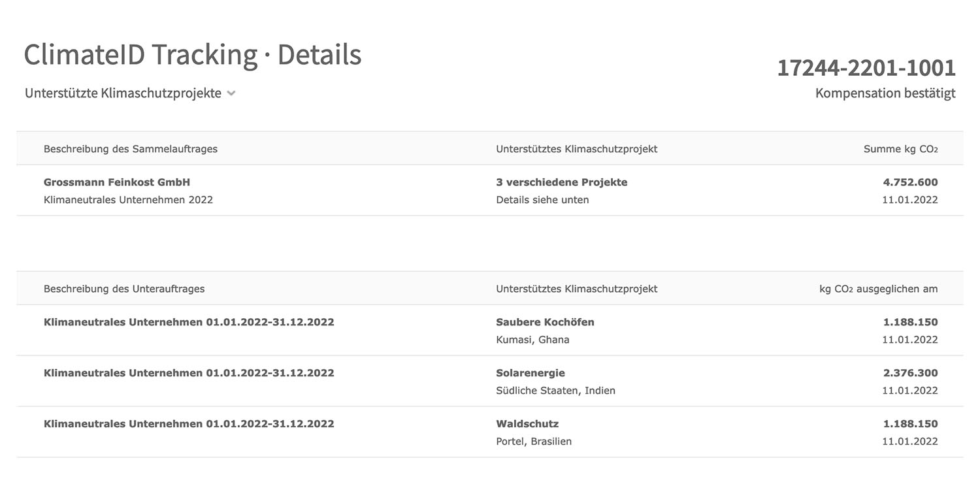This screenshot has width=980, height=490.
Task: Click Grossmann Feinkost GmbH entry
Action: click(117, 182)
